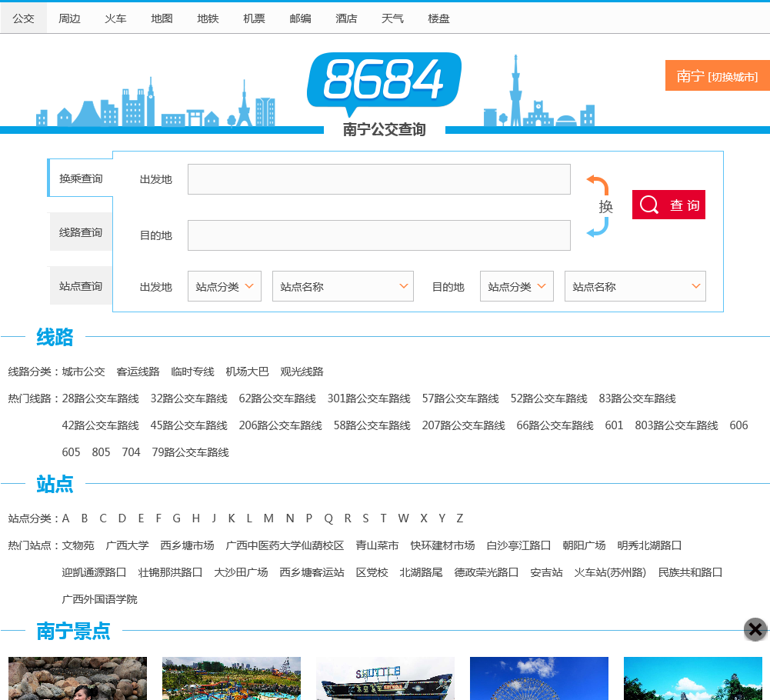Open the 楼盘 top menu item

pyautogui.click(x=438, y=18)
